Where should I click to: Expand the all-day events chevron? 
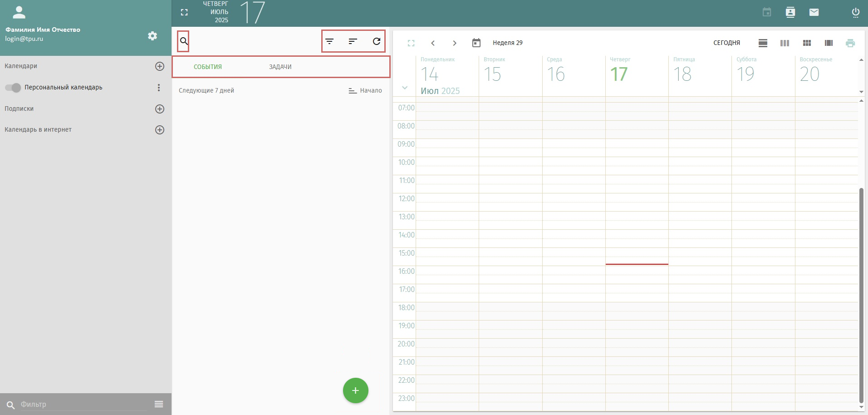[x=405, y=88]
